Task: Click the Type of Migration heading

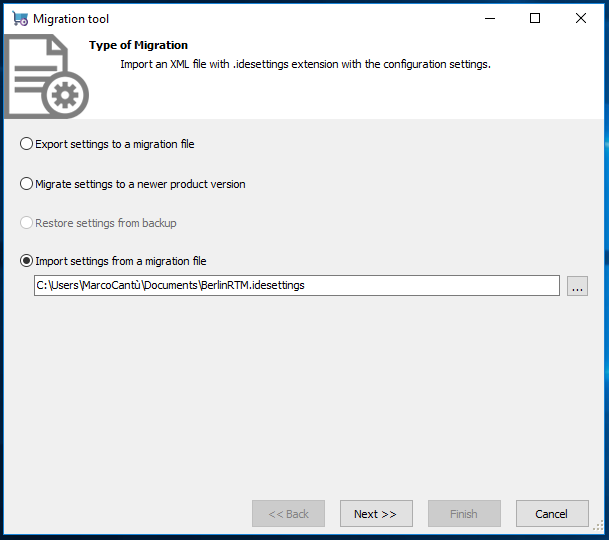Action: click(138, 45)
